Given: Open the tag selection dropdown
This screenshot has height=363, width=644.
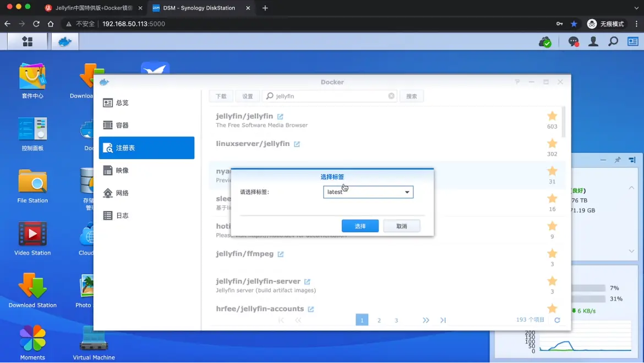Looking at the screenshot, I should (x=407, y=192).
